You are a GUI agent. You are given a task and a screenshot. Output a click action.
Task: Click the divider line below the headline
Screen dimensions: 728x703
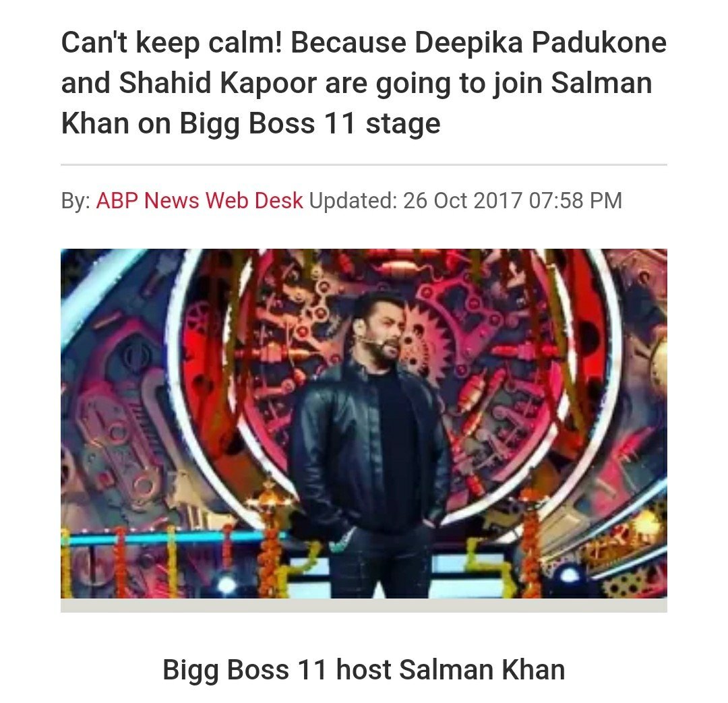[x=364, y=164]
